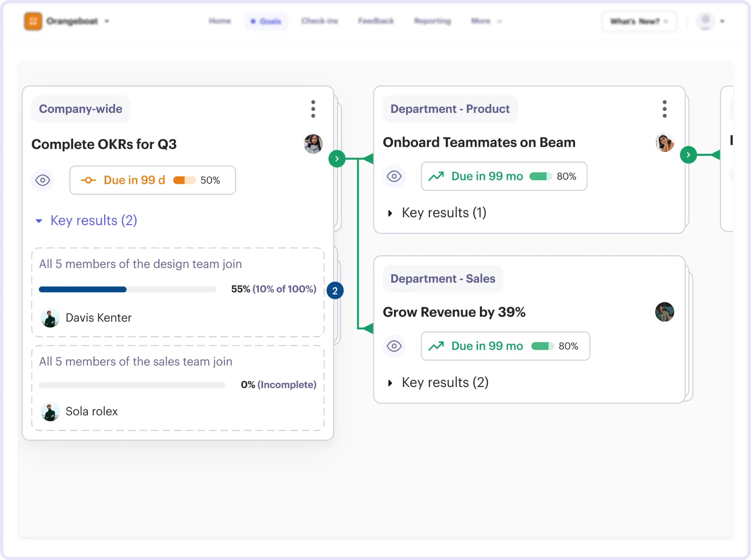Click the Company-wide tag label
Screen dimensions: 751x560
tap(81, 109)
